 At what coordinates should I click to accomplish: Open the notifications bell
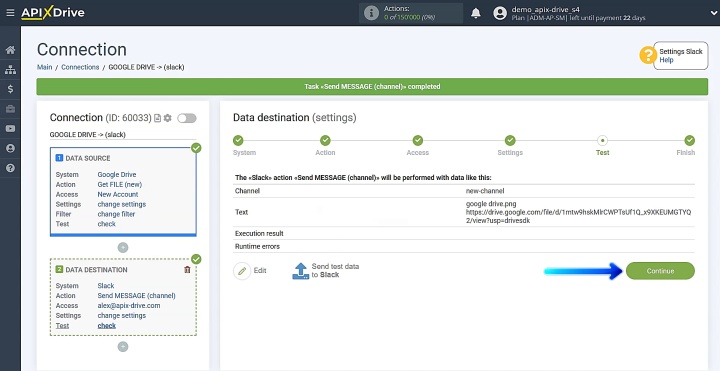[x=476, y=13]
